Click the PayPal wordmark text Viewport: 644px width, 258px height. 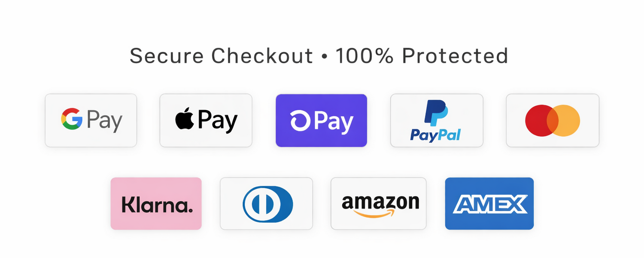click(x=435, y=135)
